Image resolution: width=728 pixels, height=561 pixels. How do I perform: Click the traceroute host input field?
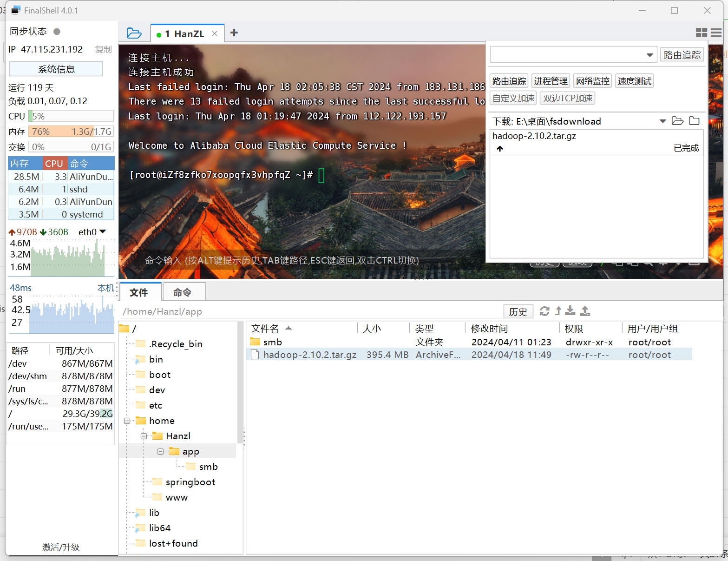coord(573,55)
